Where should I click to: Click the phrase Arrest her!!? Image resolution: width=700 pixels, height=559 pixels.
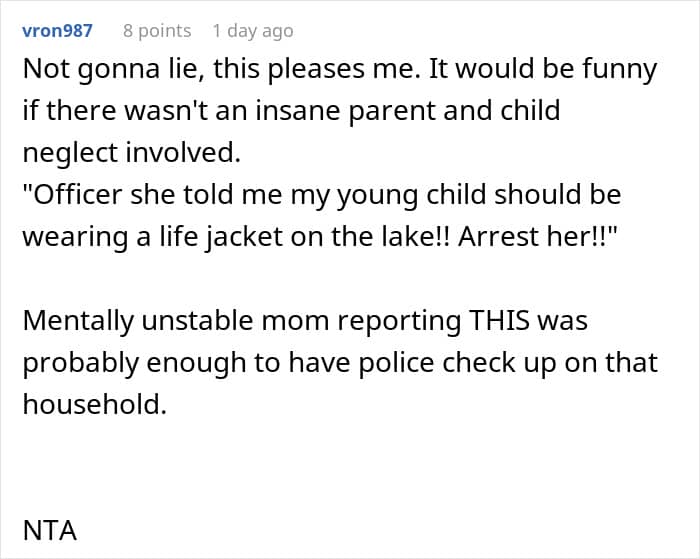(x=537, y=236)
